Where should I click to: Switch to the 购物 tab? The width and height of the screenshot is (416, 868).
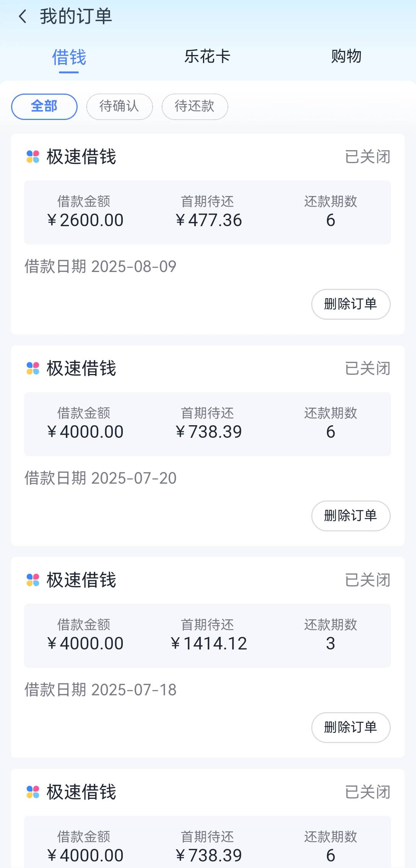pyautogui.click(x=346, y=56)
